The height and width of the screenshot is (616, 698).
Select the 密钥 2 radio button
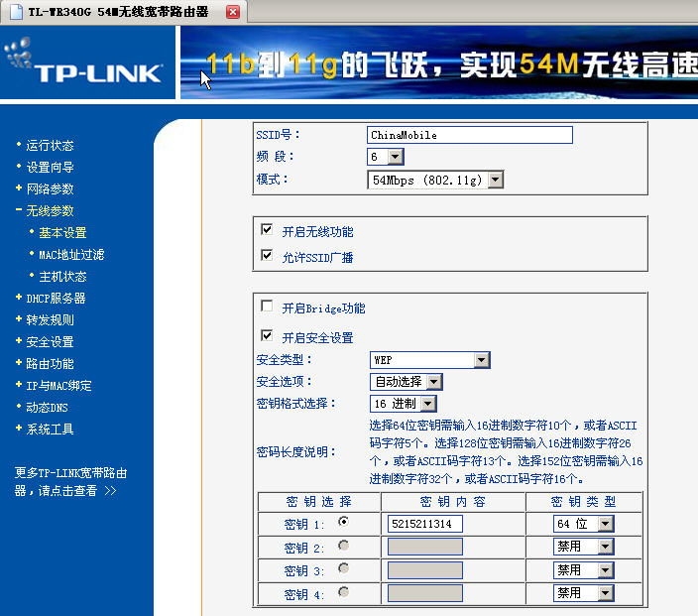tap(343, 546)
